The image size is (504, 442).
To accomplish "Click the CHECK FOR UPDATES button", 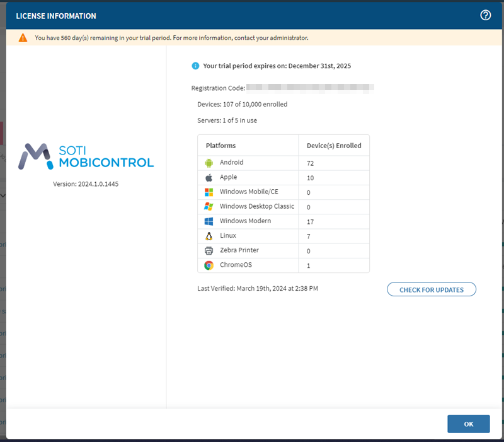I will tap(432, 289).
